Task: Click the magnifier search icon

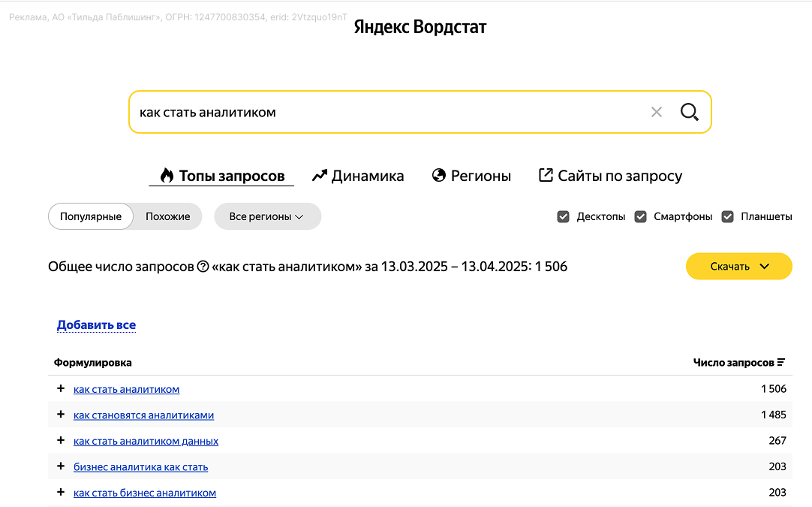Action: pos(689,112)
